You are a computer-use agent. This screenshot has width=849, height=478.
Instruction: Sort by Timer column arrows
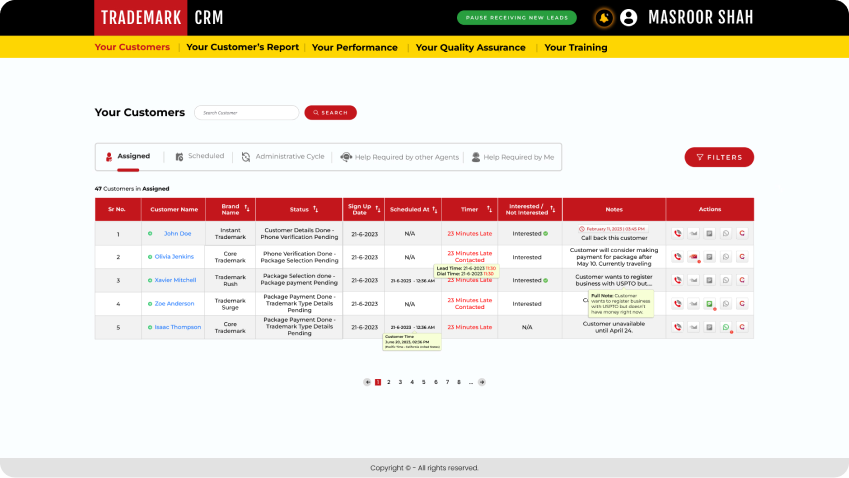pyautogui.click(x=489, y=209)
